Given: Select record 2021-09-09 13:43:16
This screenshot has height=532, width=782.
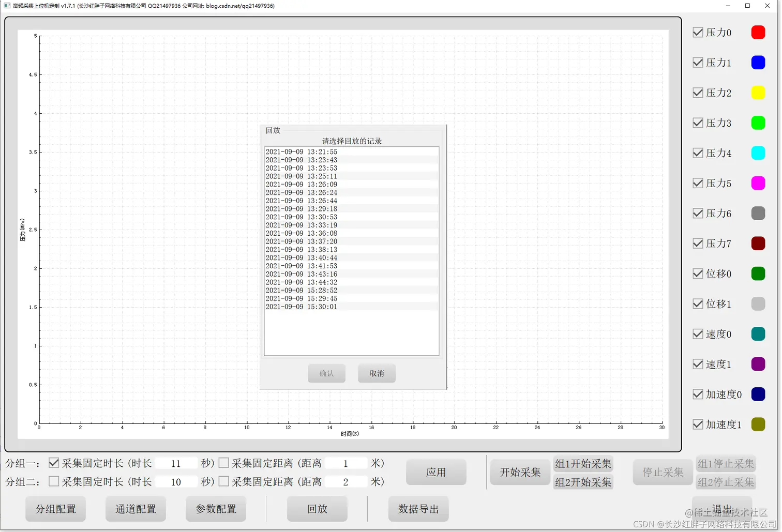Looking at the screenshot, I should coord(351,274).
